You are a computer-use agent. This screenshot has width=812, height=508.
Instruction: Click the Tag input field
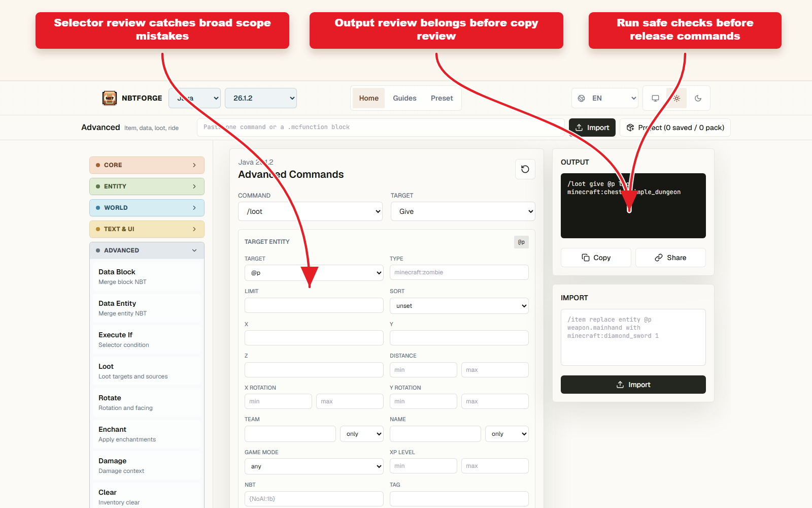(459, 499)
